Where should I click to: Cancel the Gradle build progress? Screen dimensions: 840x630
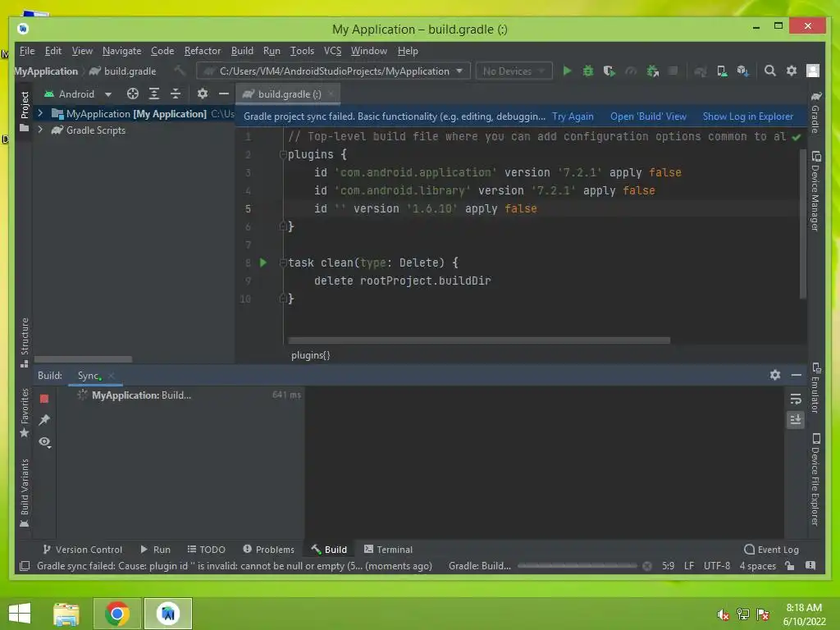pos(647,566)
